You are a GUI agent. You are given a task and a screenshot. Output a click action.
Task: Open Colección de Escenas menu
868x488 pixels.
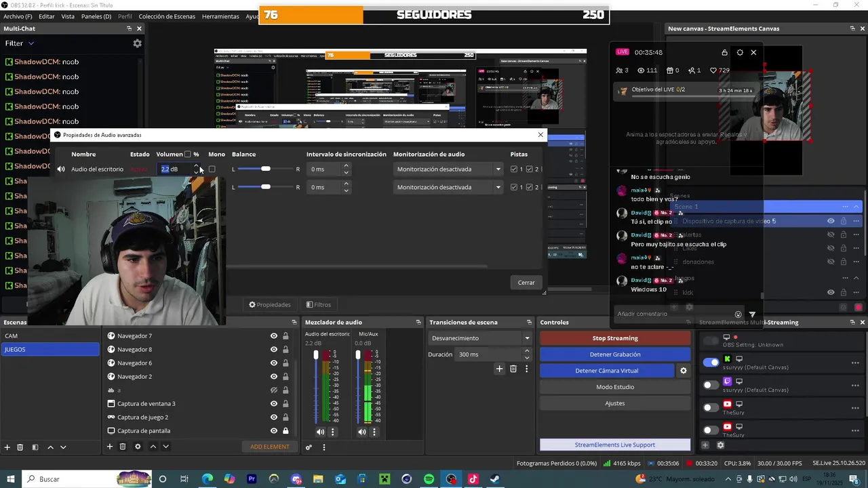(167, 16)
